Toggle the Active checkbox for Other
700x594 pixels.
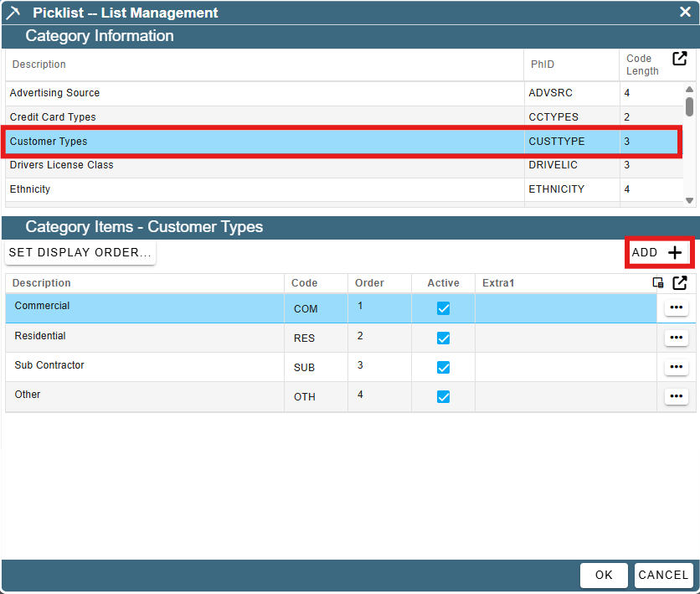coord(443,396)
